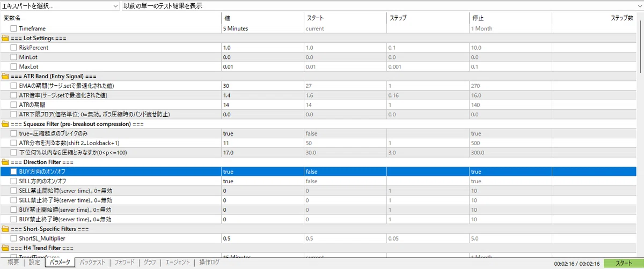The width and height of the screenshot is (644, 269).
Task: Click EMAの期間 value cell showing 30
Action: 262,86
